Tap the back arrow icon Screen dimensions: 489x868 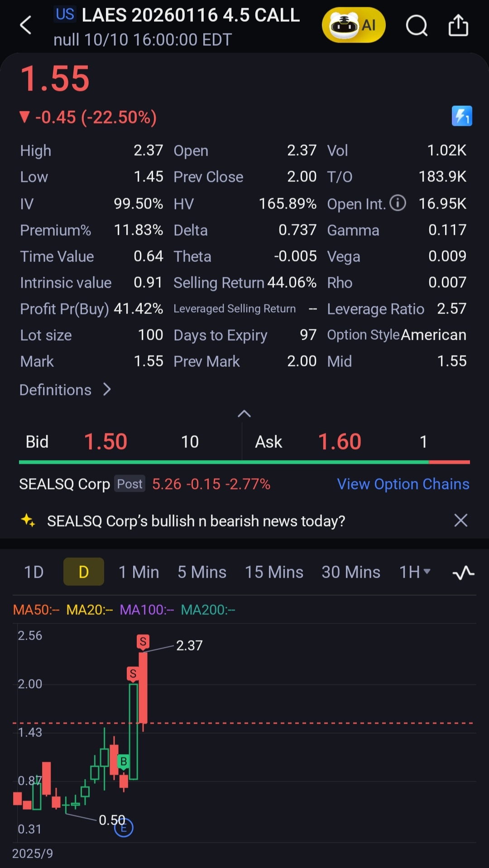tap(26, 25)
